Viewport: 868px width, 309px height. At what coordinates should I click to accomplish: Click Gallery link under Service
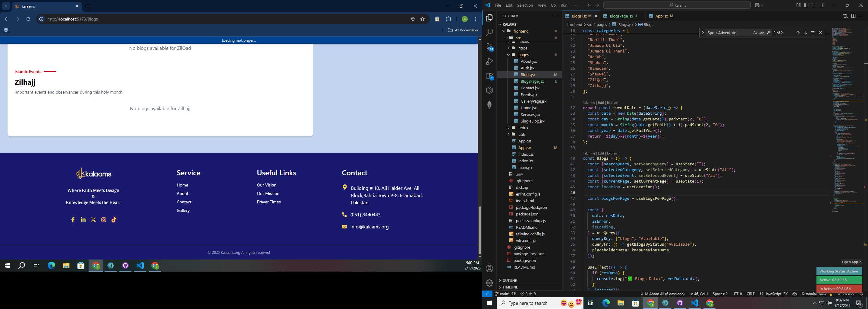[183, 210]
